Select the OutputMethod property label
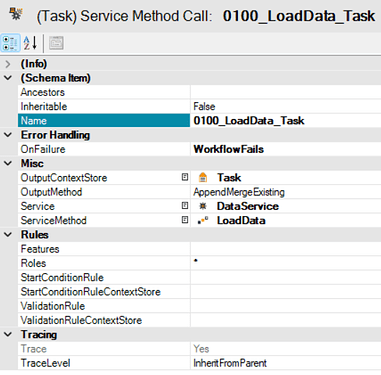The height and width of the screenshot is (375, 381). (x=51, y=192)
